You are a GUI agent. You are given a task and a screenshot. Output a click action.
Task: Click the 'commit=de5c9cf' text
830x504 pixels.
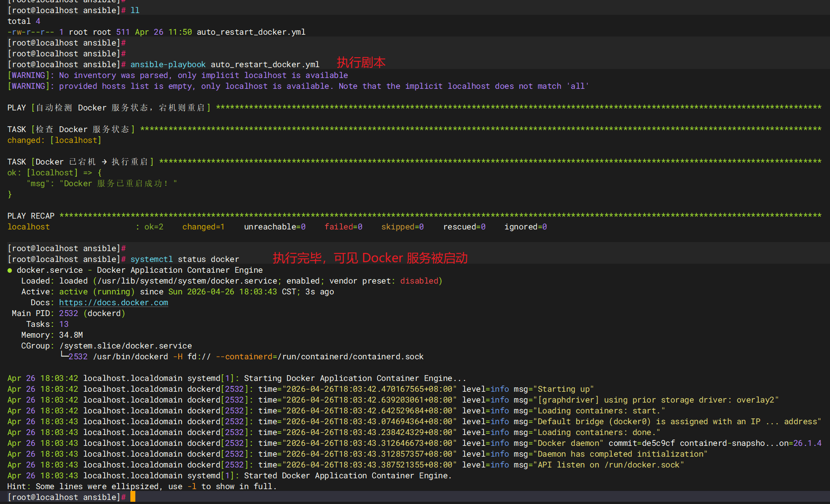(x=642, y=443)
